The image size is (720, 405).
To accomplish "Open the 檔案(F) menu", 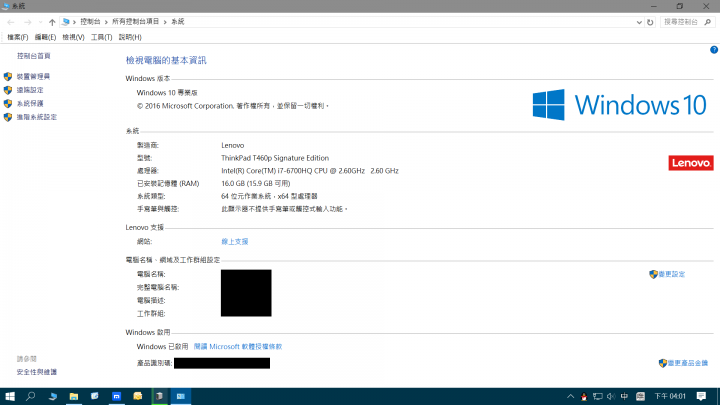I will click(17, 37).
